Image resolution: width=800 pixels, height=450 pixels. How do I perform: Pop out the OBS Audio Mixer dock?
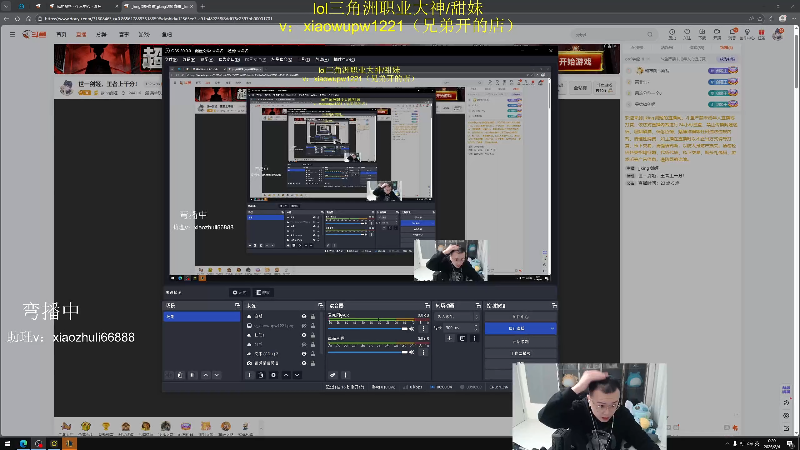pyautogui.click(x=427, y=305)
